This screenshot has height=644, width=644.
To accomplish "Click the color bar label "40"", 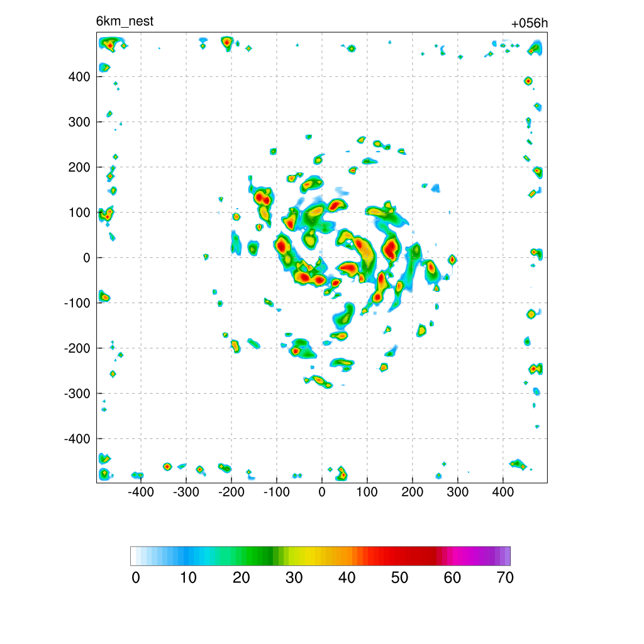I will 347,578.
